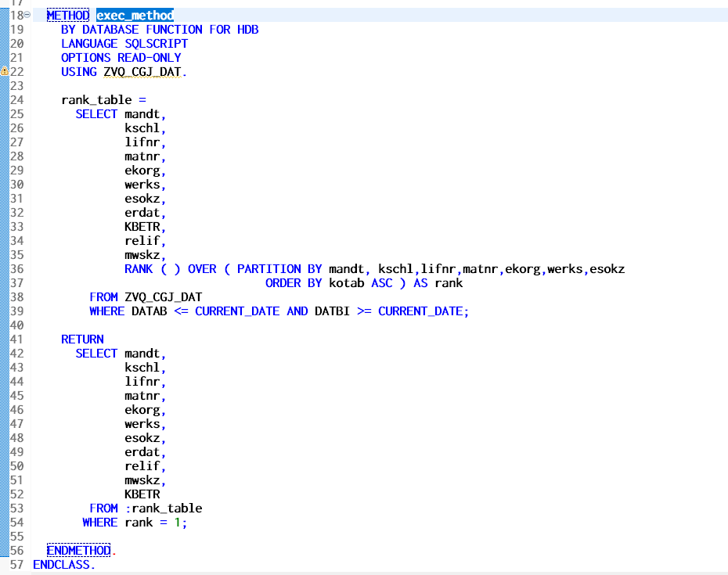Screen dimensions: 728x575
Task: Click the warning icon beside line 22
Action: pos(4,71)
